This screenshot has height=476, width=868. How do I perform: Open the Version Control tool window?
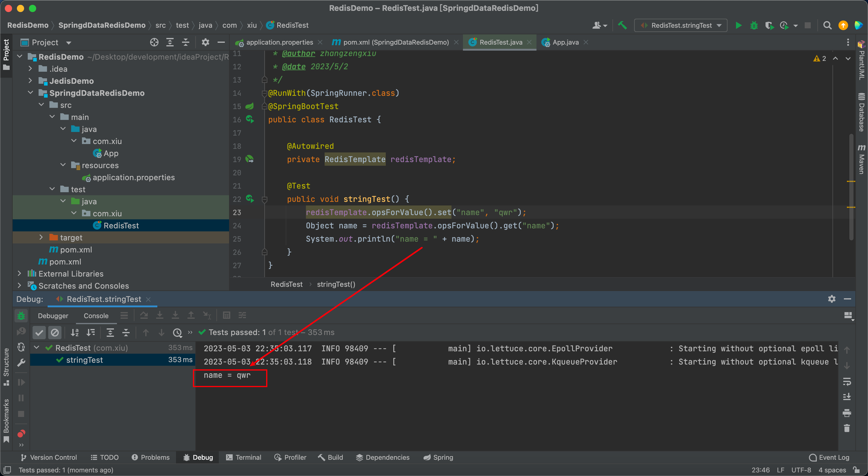coord(49,457)
